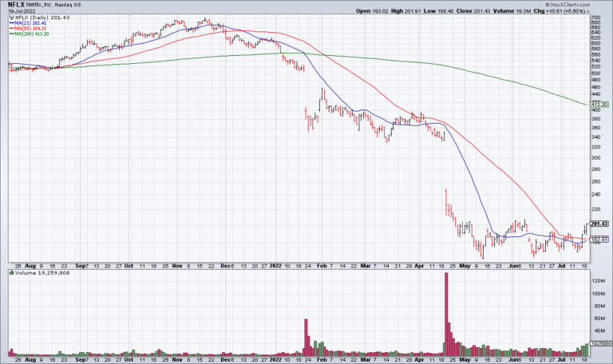Click "May" on the price chart date axis
This screenshot has width=613, height=364.
click(465, 266)
